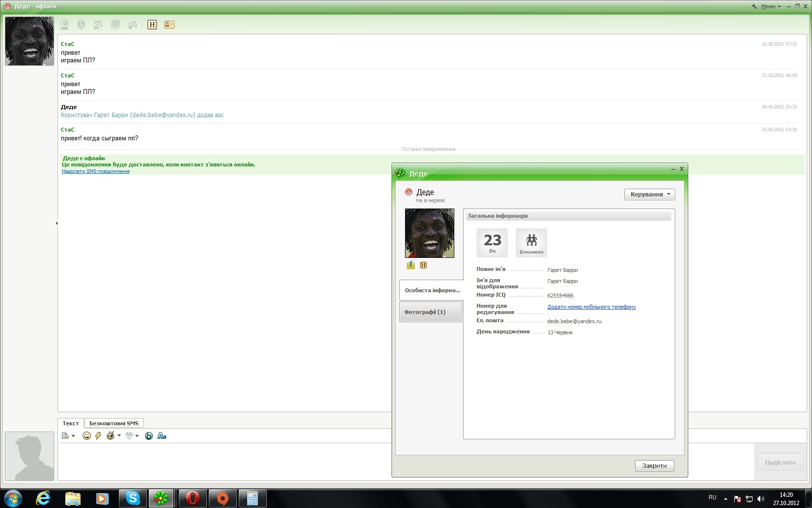Switch to the Безкоштовні SMS tab

[114, 423]
